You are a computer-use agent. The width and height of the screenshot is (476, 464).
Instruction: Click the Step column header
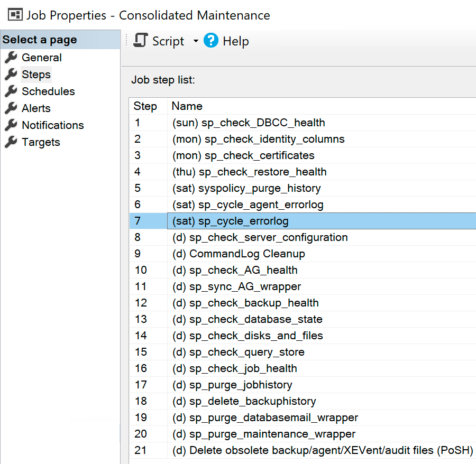(145, 106)
